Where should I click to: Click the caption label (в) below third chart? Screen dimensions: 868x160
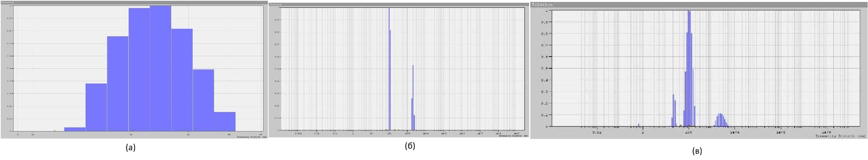coord(697,151)
